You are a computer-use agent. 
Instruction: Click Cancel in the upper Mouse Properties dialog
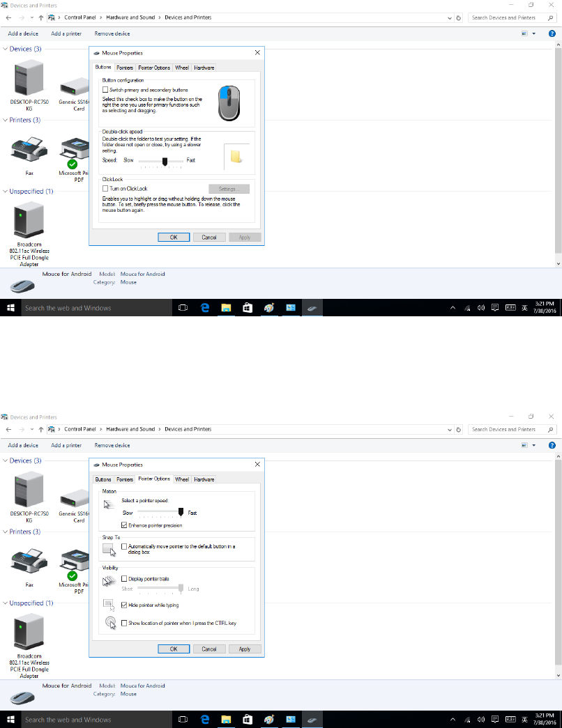[x=209, y=238]
